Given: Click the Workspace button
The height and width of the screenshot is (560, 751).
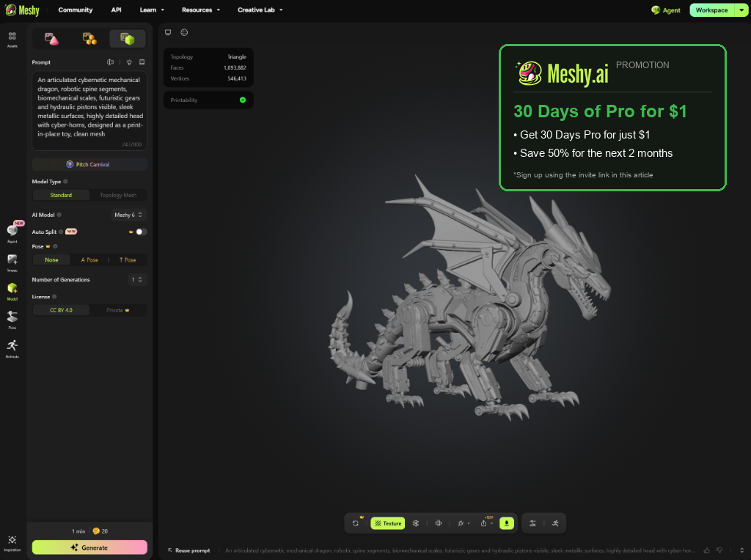Looking at the screenshot, I should (711, 10).
